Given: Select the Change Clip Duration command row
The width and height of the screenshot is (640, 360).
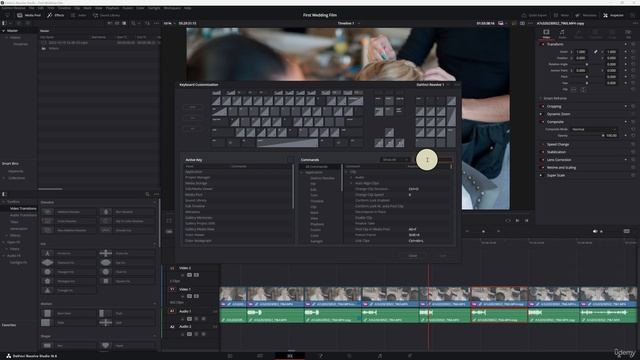Looking at the screenshot, I should [398, 189].
